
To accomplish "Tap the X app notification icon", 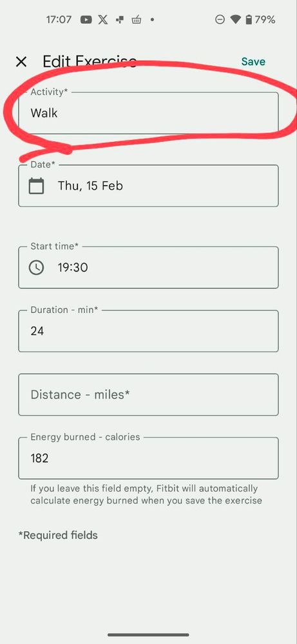I will click(x=103, y=19).
